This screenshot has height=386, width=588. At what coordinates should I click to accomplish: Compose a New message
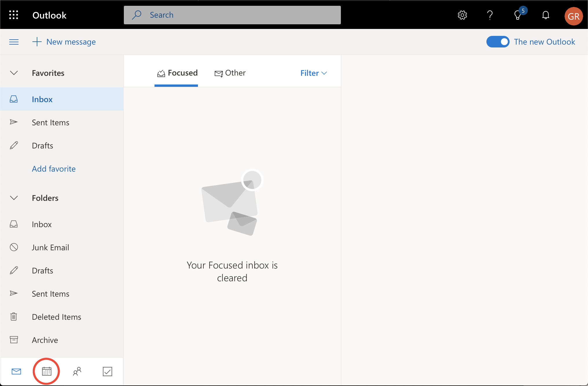(64, 42)
